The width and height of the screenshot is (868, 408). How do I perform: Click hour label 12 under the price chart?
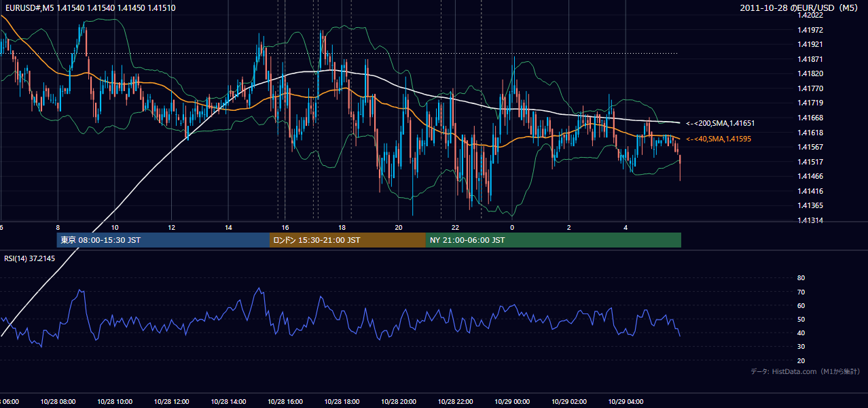click(172, 227)
